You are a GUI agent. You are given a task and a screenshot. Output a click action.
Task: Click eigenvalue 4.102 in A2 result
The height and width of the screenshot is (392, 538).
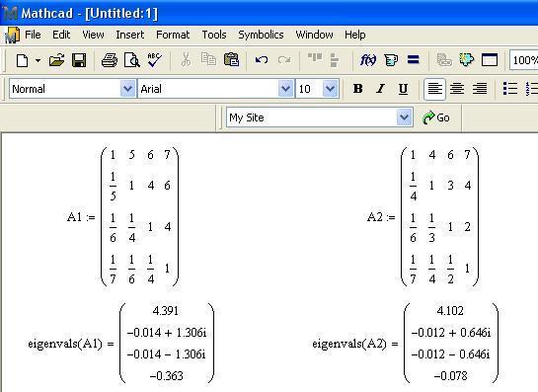click(x=450, y=311)
